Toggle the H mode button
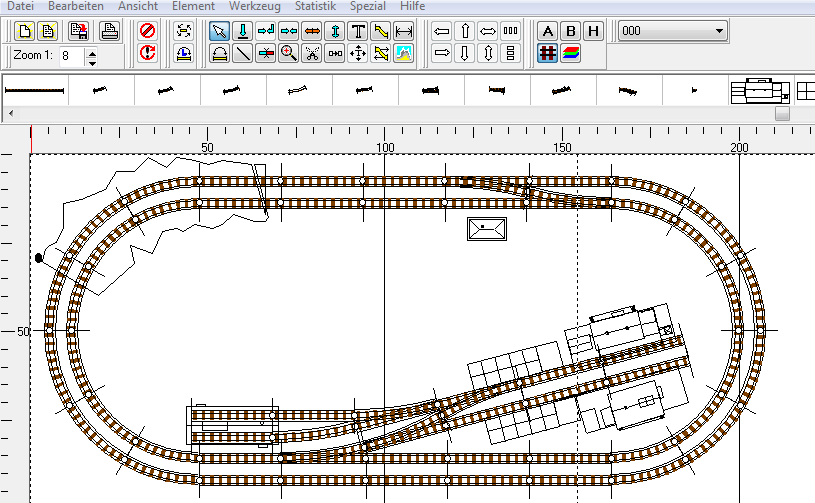 (594, 31)
